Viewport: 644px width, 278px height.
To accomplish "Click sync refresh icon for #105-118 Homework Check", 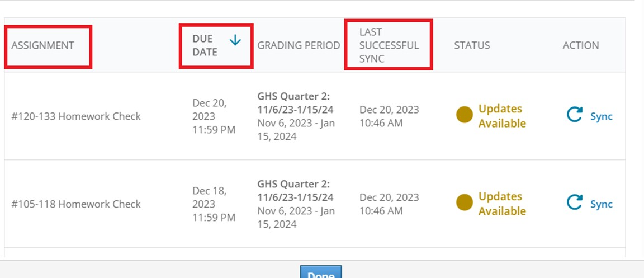I will (x=574, y=202).
